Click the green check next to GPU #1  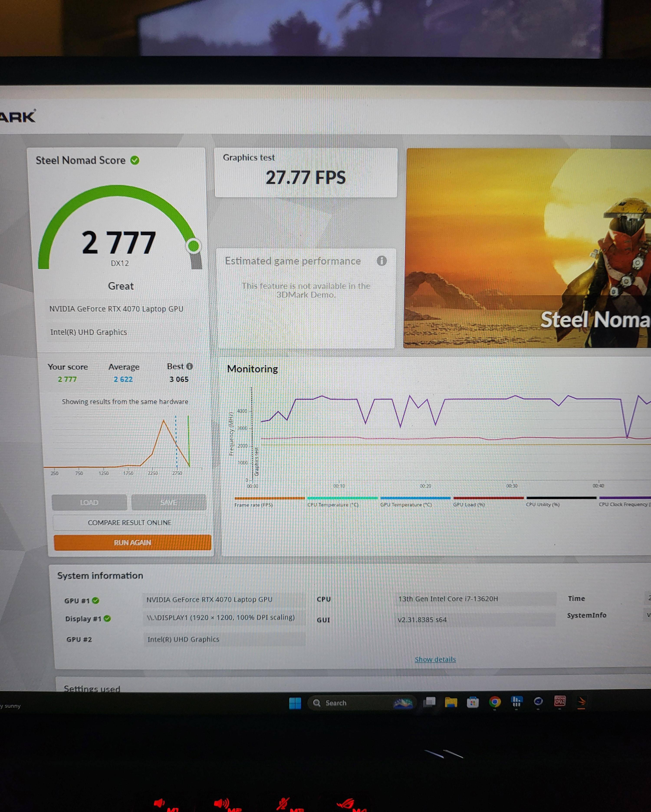96,600
